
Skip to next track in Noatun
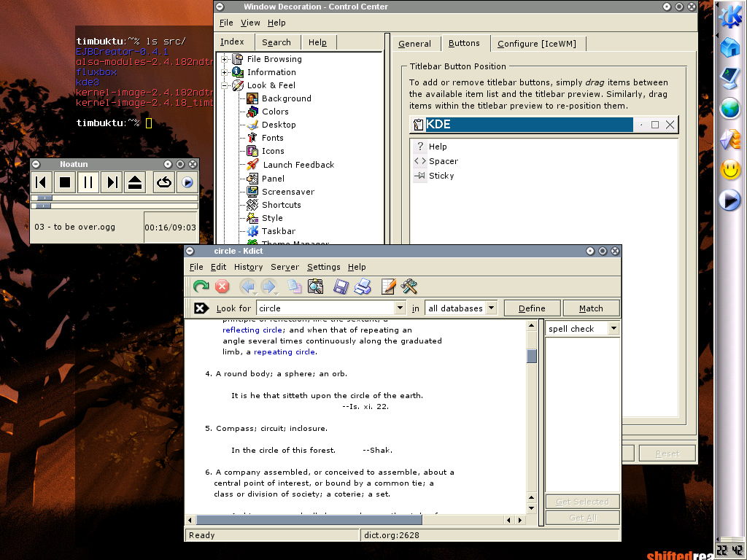(x=112, y=182)
